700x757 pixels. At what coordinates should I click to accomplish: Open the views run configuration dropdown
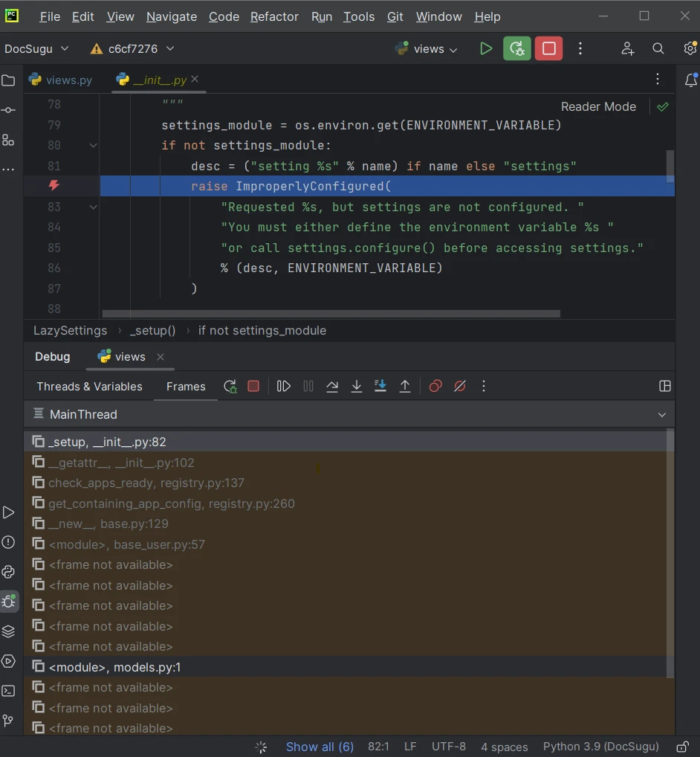[428, 49]
